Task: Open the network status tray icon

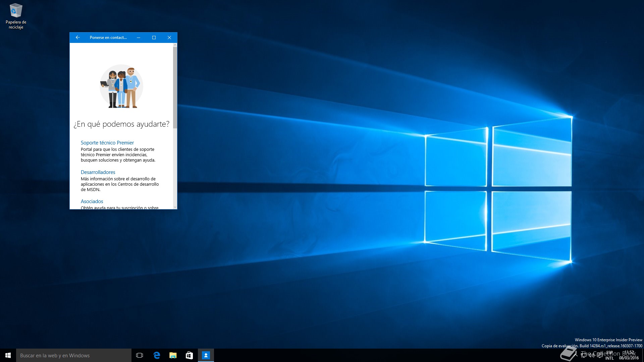Action: coord(584,355)
